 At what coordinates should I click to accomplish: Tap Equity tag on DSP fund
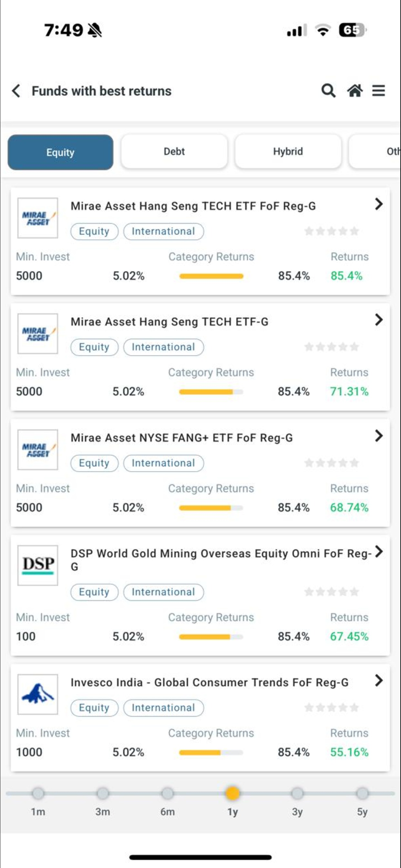[94, 592]
